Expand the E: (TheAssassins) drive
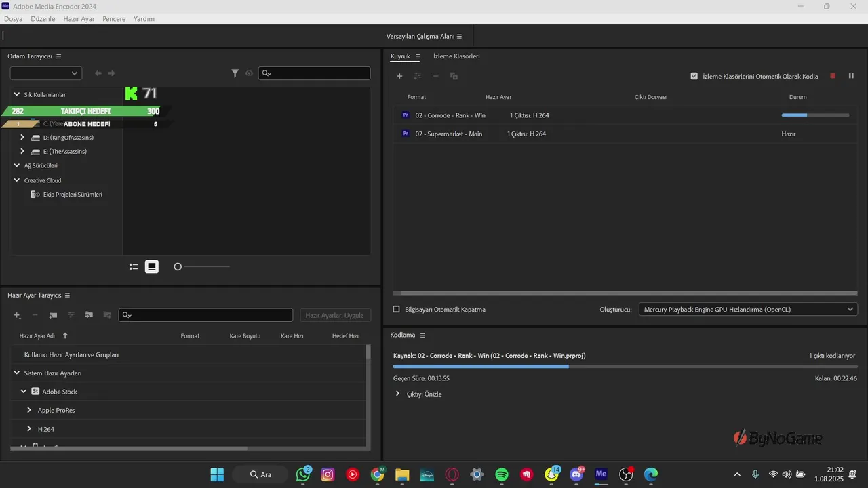Screen dimensions: 868x488 pos(22,151)
